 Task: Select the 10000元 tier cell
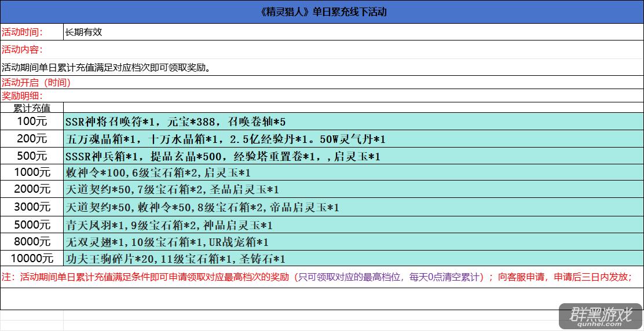coord(32,259)
